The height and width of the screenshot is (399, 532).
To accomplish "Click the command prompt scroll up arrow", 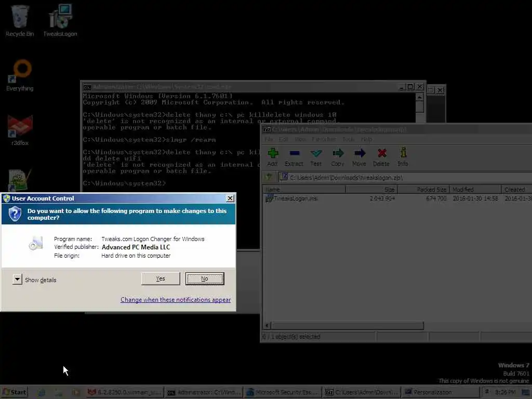I will point(419,97).
